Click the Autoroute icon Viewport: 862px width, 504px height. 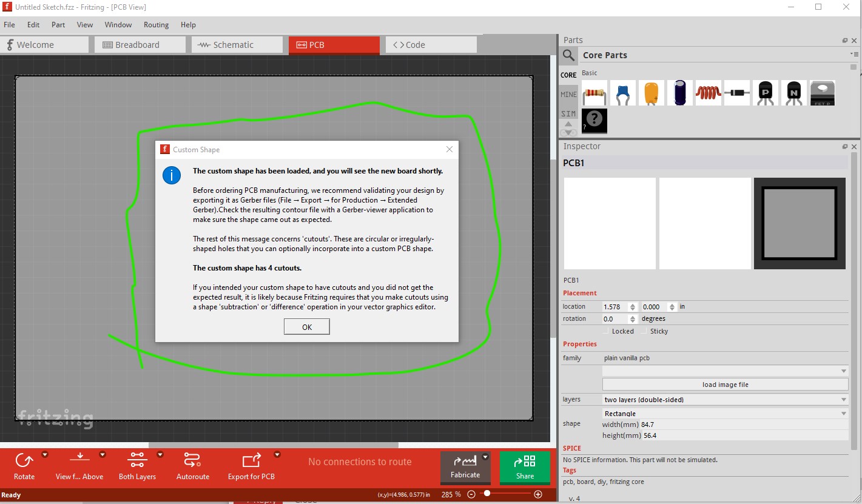point(192,461)
